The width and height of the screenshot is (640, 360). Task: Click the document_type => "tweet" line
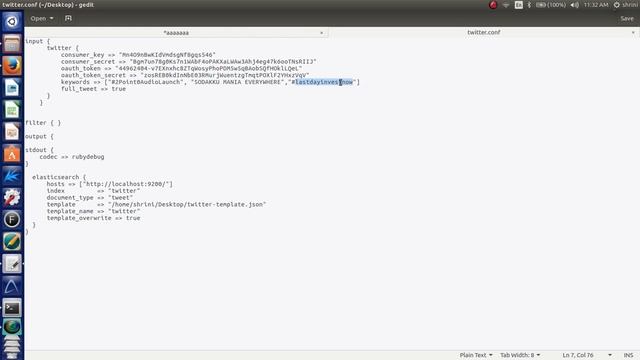click(x=90, y=198)
